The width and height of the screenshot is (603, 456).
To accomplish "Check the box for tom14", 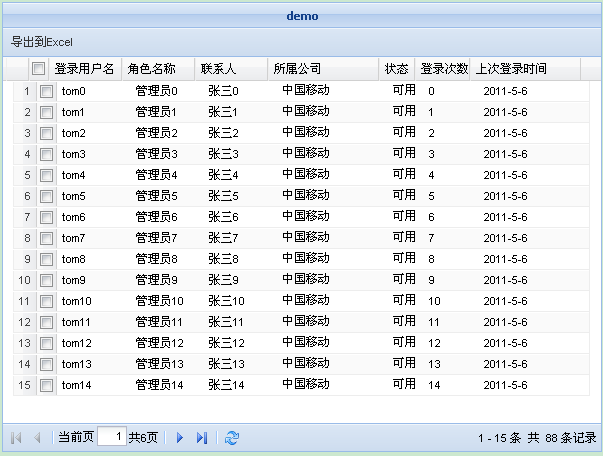I will (x=47, y=385).
